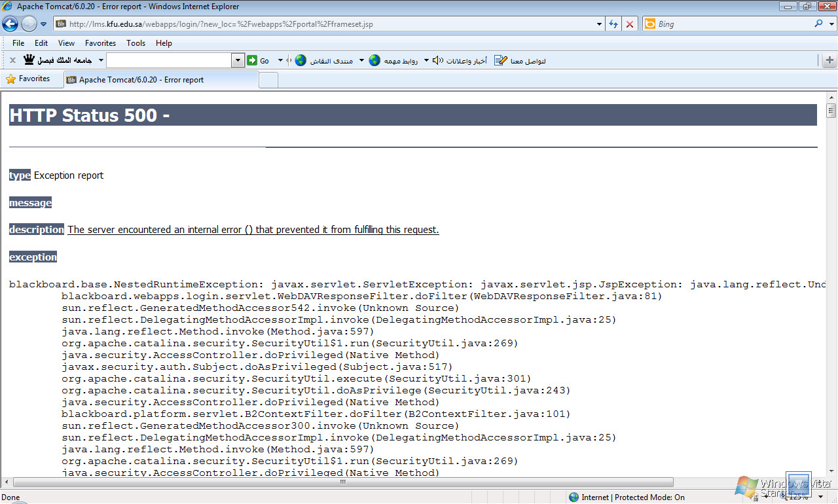The image size is (838, 504).
Task: Click the horizontal scrollbar left arrow
Action: (6, 482)
